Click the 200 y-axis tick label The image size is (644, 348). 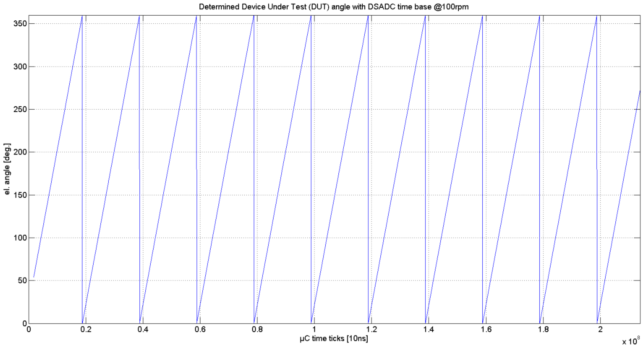20,152
